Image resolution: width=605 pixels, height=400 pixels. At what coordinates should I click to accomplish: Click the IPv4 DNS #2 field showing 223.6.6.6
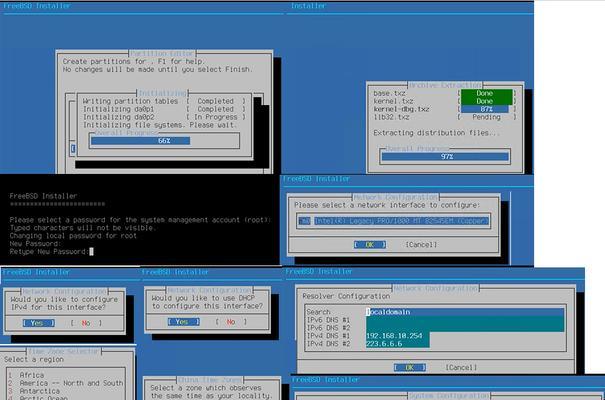click(397, 344)
